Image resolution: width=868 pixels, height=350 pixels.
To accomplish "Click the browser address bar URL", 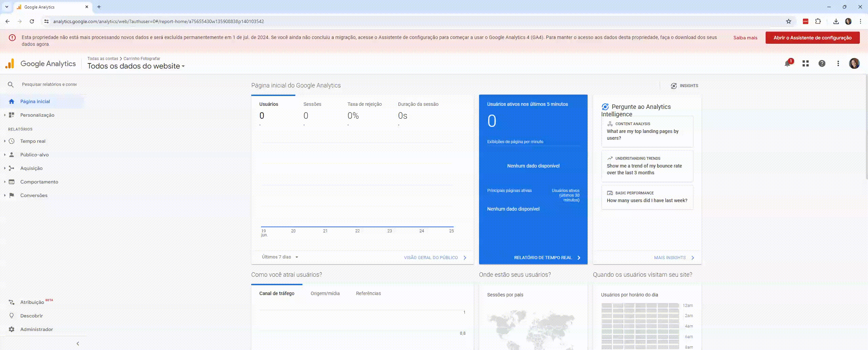I will (158, 21).
